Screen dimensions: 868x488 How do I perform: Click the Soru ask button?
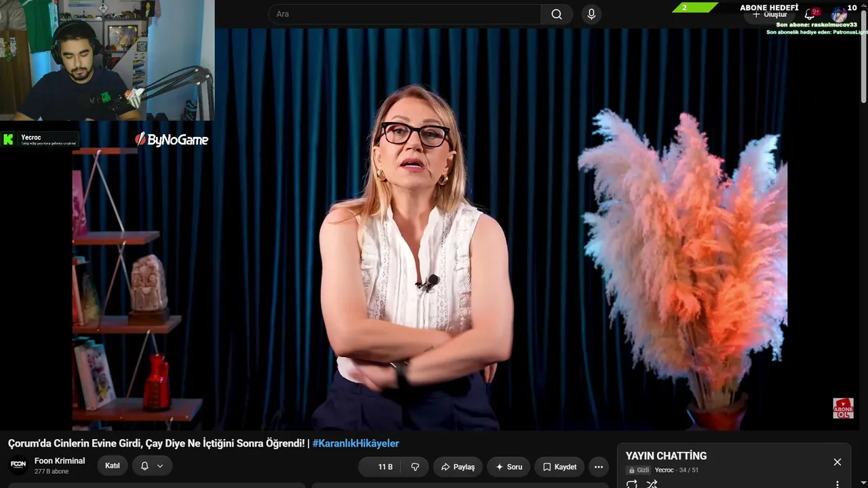tap(509, 467)
